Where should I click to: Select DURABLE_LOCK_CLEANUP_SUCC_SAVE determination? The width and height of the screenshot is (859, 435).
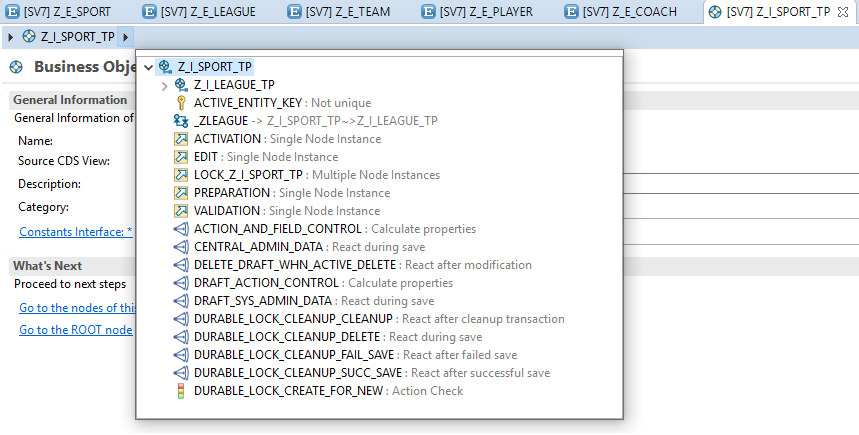click(x=372, y=373)
